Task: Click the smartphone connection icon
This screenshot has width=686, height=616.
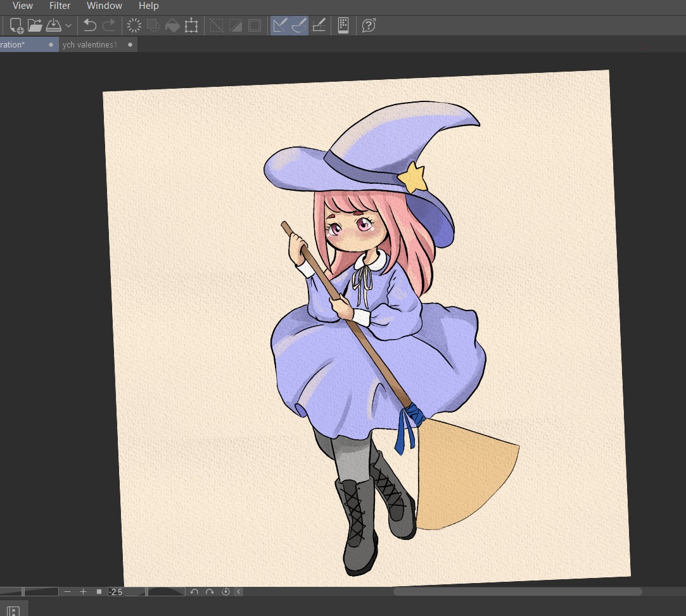Action: click(x=343, y=26)
